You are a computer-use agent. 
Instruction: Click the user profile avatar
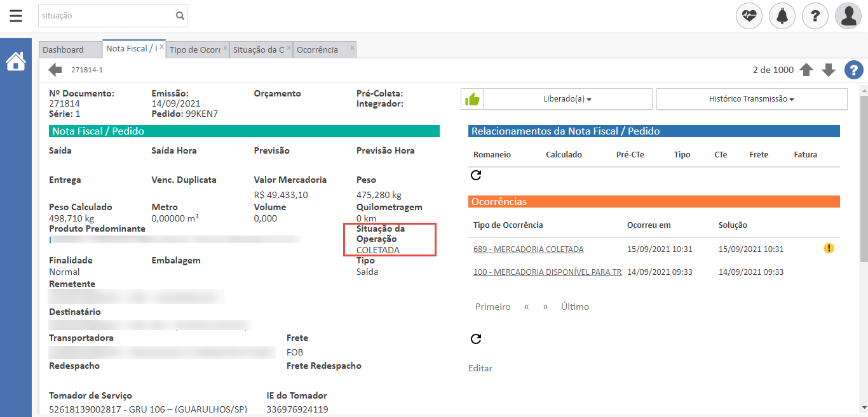click(x=848, y=16)
